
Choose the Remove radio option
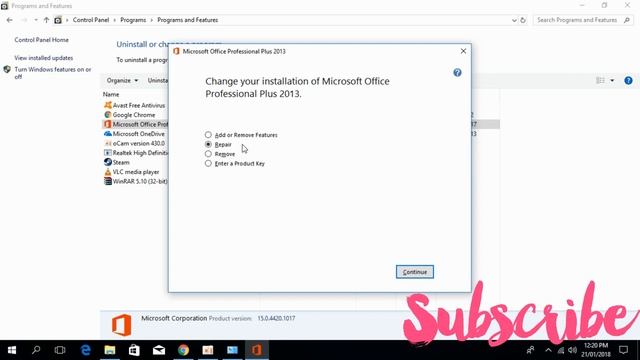[x=208, y=154]
